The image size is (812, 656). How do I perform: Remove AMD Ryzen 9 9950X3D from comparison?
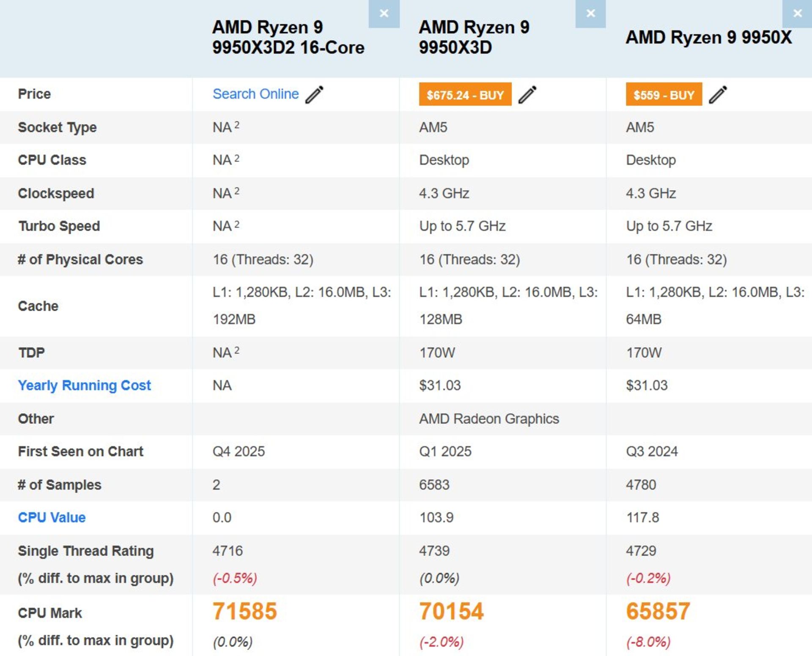pos(590,14)
